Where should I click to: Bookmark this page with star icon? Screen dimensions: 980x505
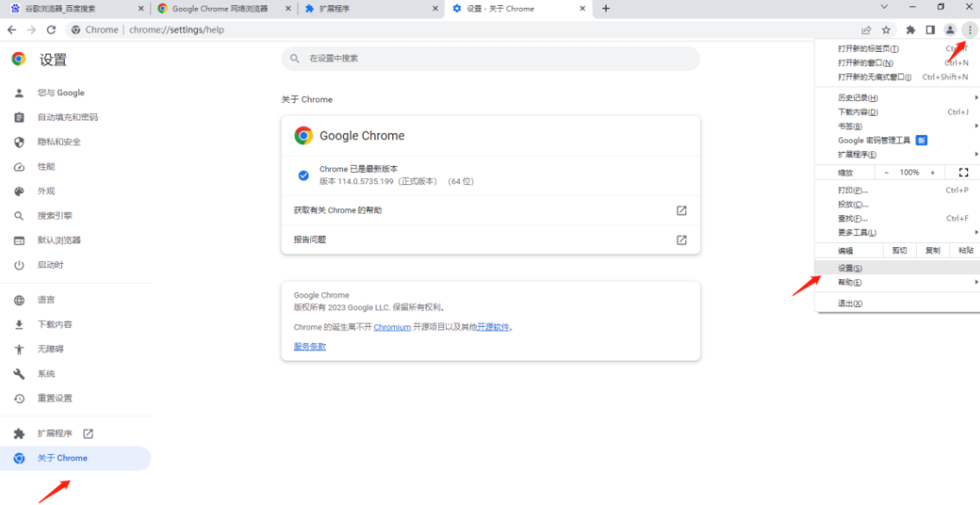tap(886, 29)
